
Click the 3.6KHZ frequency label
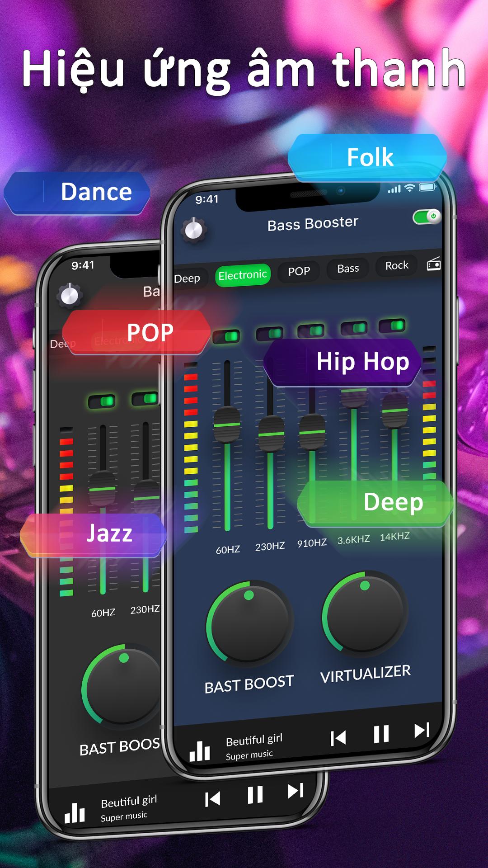(x=353, y=540)
